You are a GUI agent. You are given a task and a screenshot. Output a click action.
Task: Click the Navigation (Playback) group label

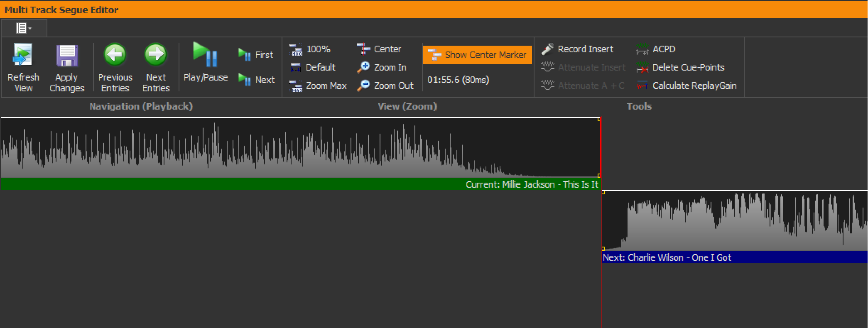pyautogui.click(x=141, y=106)
